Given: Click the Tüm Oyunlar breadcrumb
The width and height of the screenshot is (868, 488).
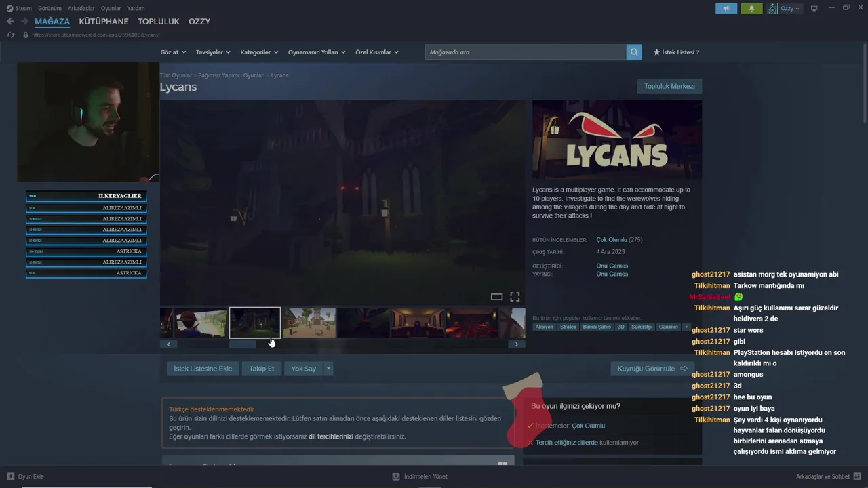Looking at the screenshot, I should click(176, 75).
